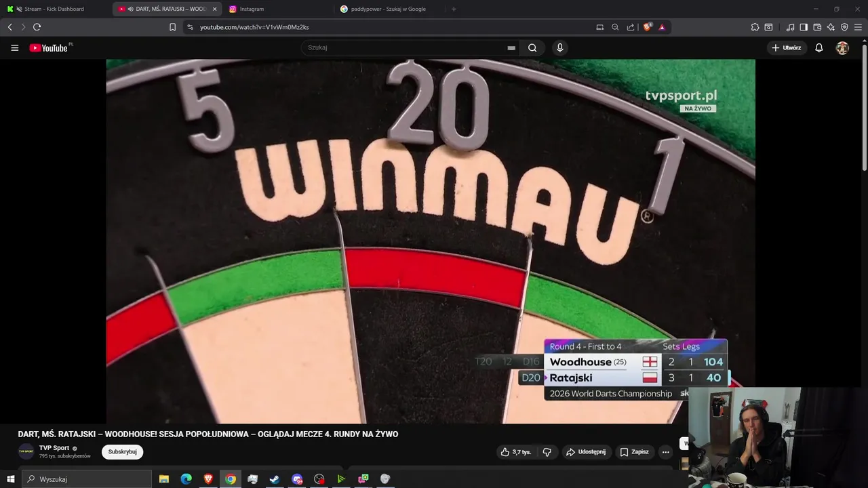Open the Brave Shields lion icon
Screen dimensions: 868x488
[647, 27]
